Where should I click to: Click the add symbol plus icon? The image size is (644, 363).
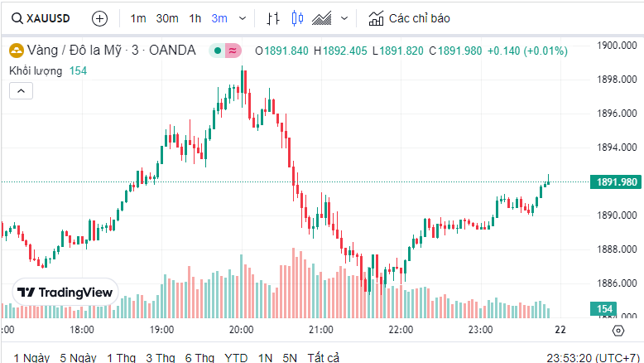pyautogui.click(x=99, y=17)
